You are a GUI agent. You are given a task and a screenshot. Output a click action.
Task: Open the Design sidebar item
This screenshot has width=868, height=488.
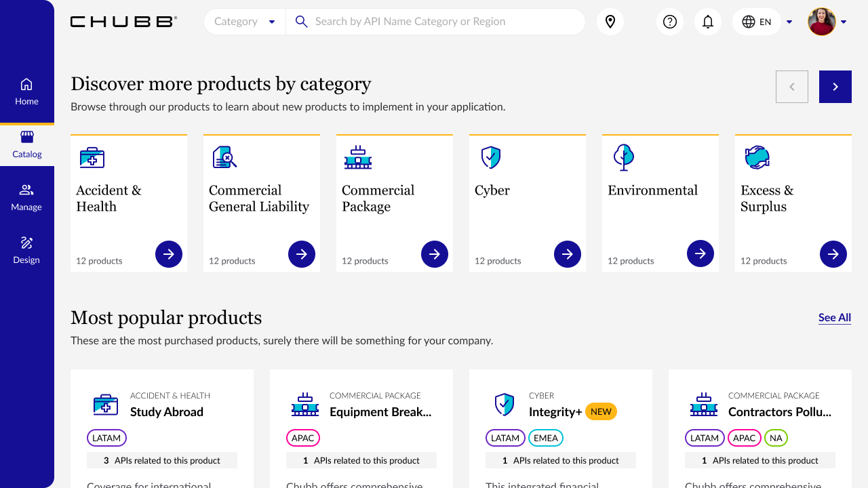(x=26, y=250)
